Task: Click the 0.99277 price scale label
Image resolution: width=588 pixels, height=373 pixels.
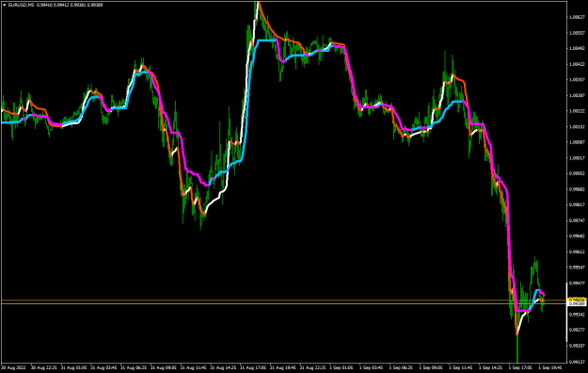Action: [x=577, y=330]
